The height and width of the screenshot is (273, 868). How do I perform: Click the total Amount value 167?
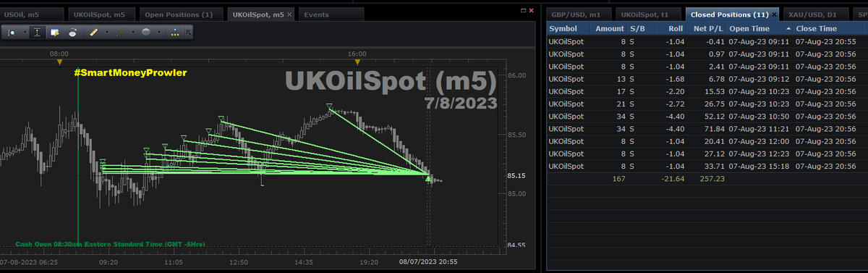[x=618, y=178]
